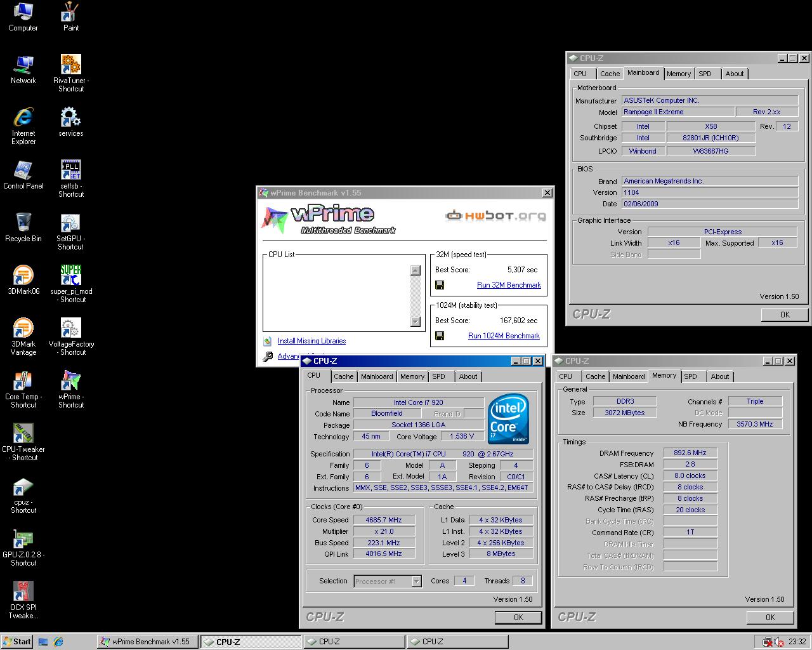This screenshot has height=650, width=812.
Task: Open the Network desktop icon
Action: 23,70
